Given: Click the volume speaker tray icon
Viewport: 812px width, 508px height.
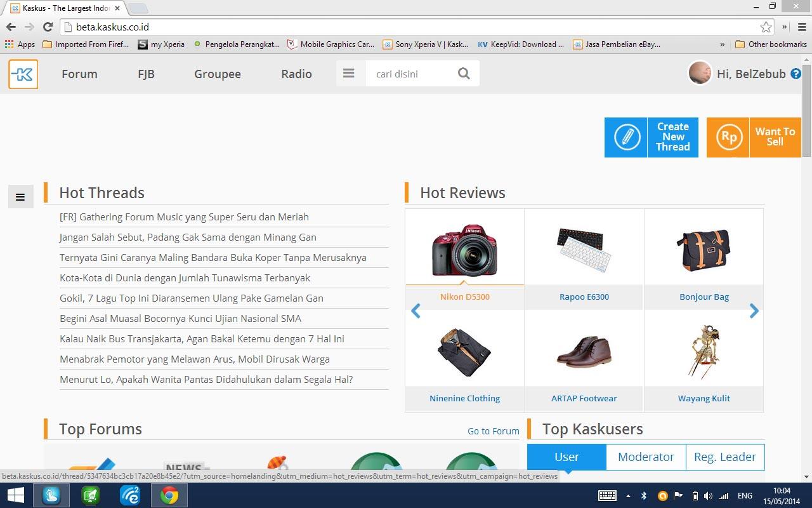Looking at the screenshot, I should pyautogui.click(x=708, y=496).
